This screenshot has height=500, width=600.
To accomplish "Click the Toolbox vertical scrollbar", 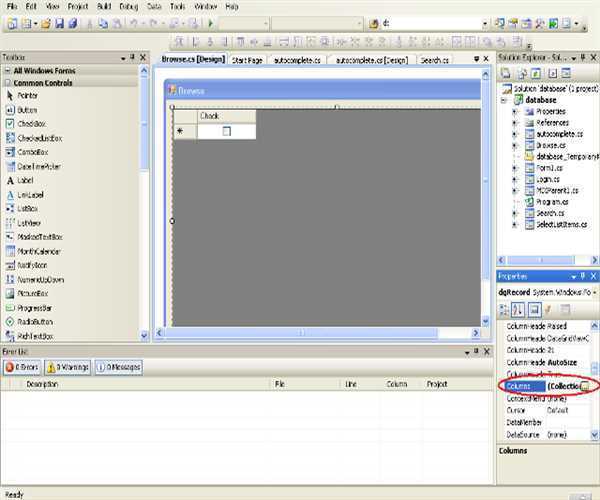I will click(145, 200).
